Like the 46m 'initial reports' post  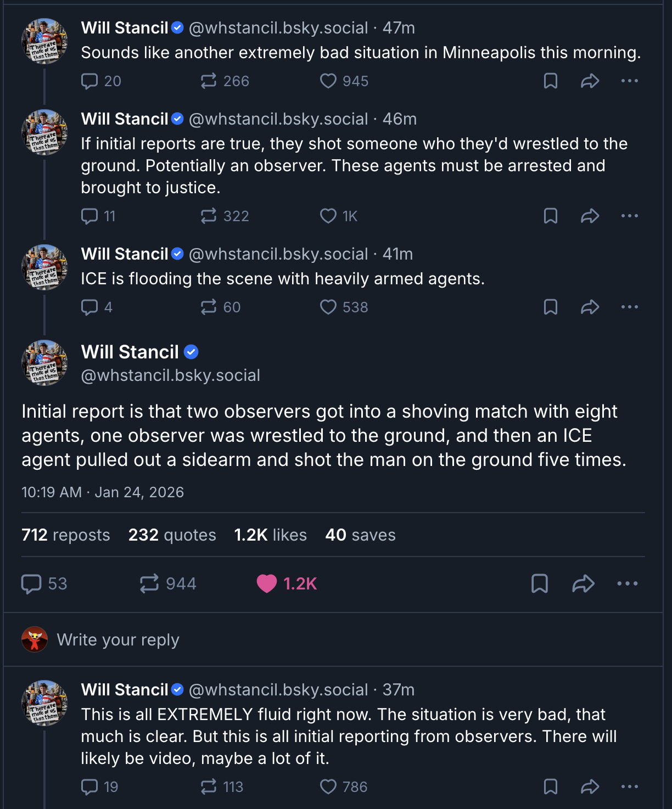[328, 216]
